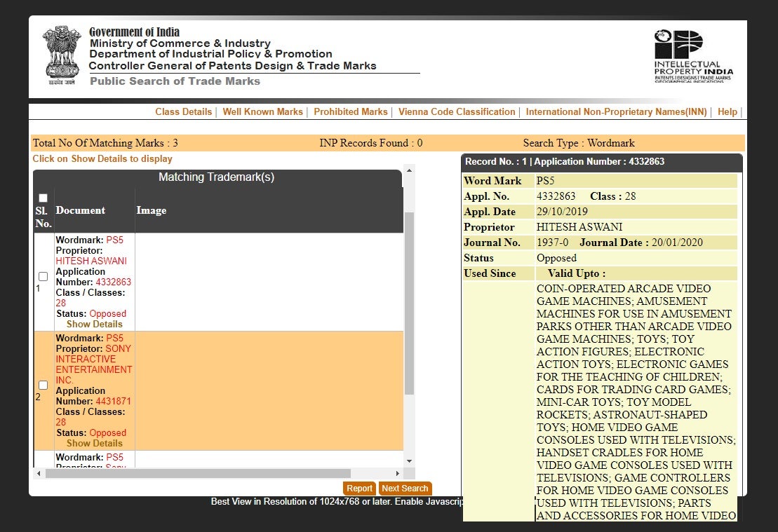Click application number 4332863 in results list
Viewport: 778px width, 532px height.
(x=113, y=282)
